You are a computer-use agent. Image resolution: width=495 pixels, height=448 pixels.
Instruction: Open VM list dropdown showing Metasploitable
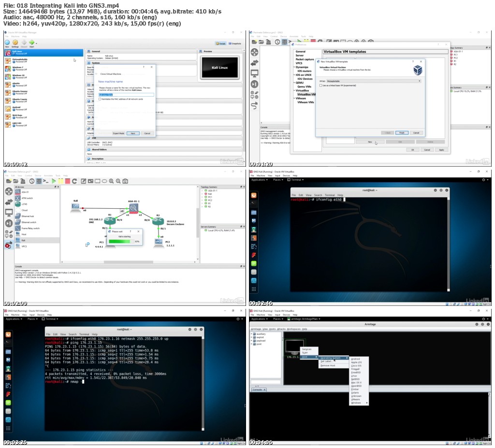374,81
